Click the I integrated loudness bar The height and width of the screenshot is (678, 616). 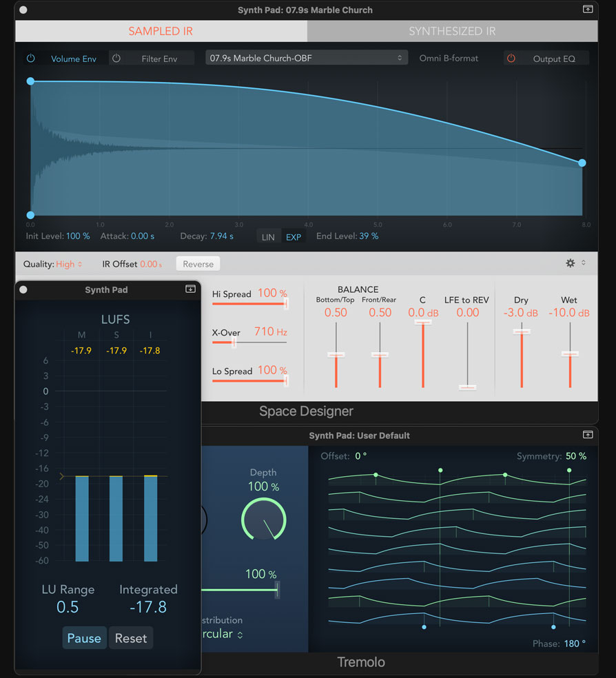(150, 518)
